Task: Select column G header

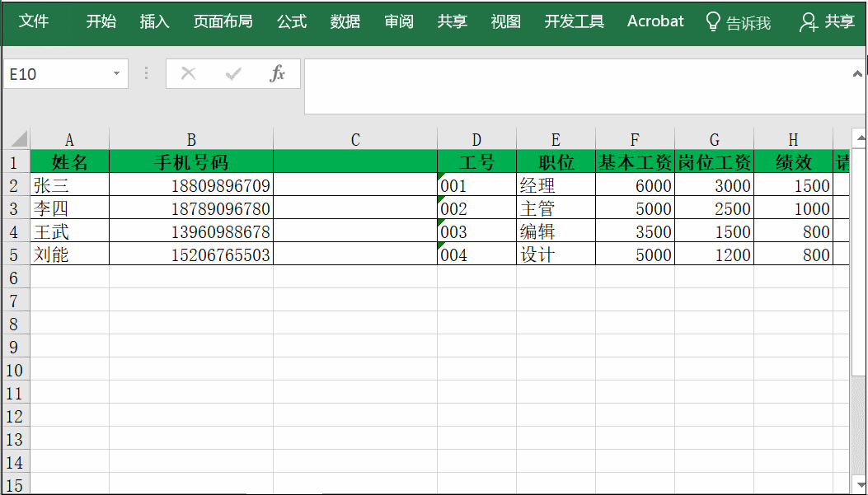Action: tap(714, 139)
